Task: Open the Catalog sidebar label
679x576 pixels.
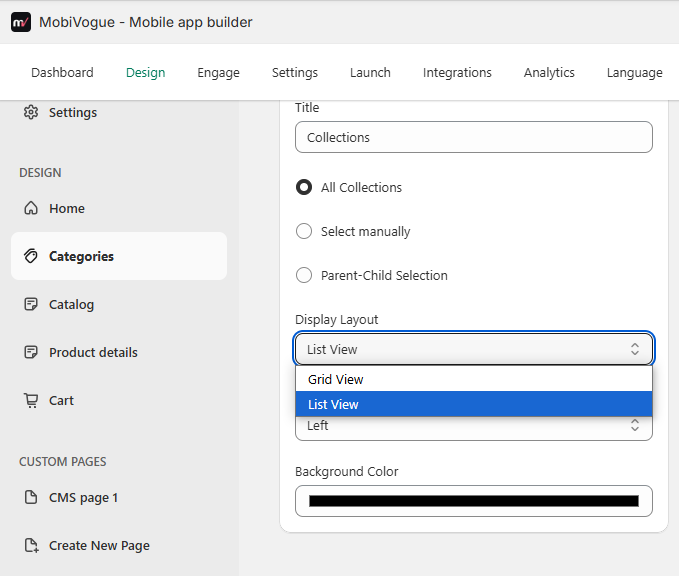Action: click(x=71, y=304)
